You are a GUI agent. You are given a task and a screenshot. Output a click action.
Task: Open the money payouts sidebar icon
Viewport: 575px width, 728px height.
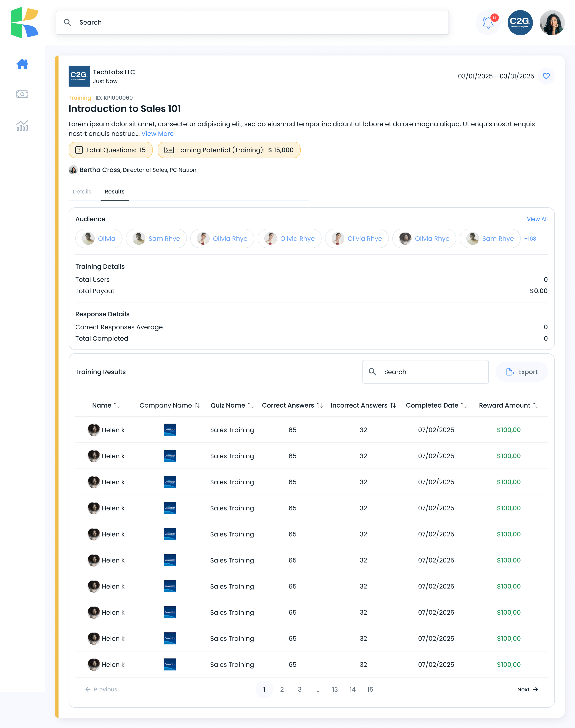coord(22,94)
